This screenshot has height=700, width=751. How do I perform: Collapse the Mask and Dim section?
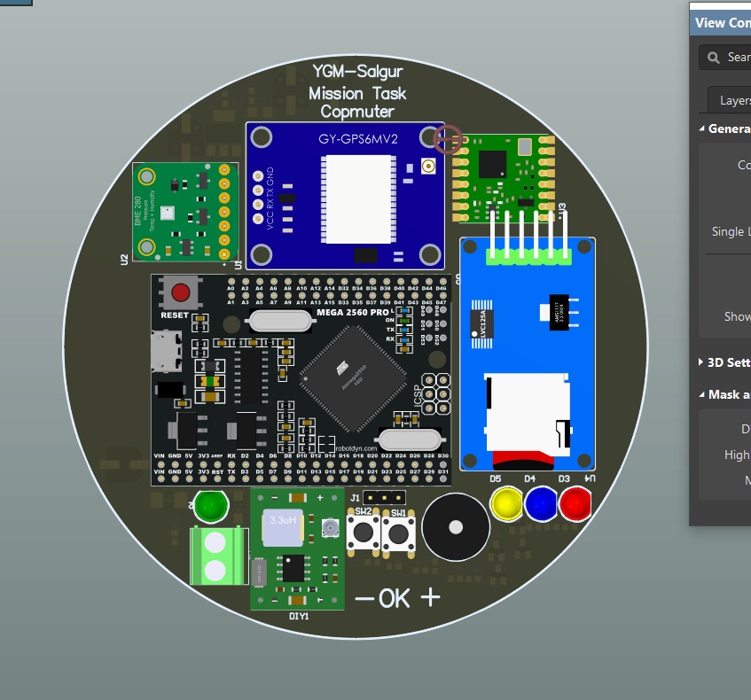702,394
